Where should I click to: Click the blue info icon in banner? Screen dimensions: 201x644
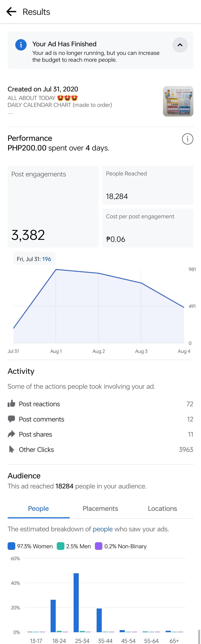tap(21, 45)
